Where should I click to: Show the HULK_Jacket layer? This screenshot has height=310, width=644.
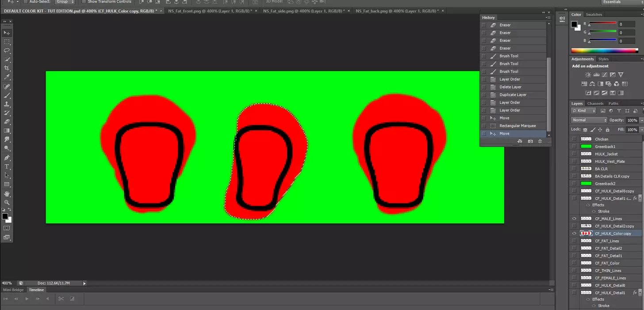click(574, 154)
